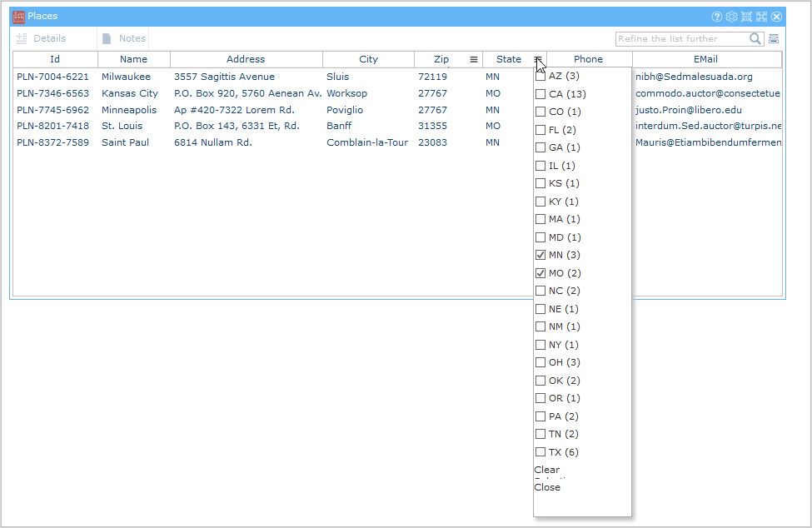812x528 pixels.
Task: Click Close in the filter popup
Action: (547, 488)
